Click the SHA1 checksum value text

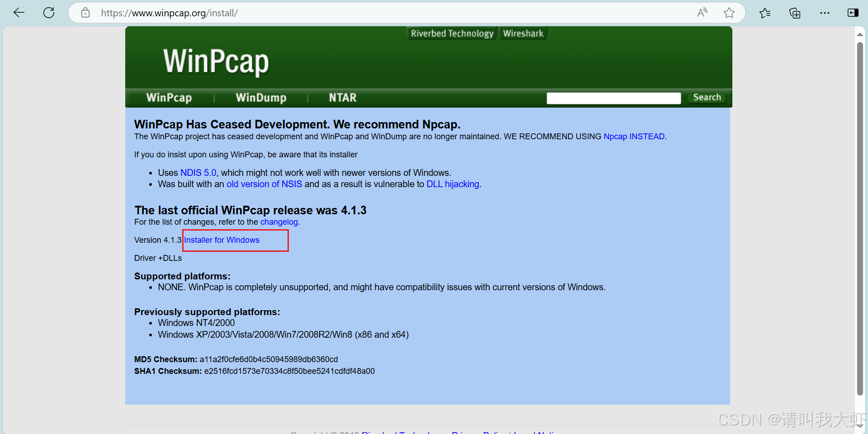coord(289,371)
